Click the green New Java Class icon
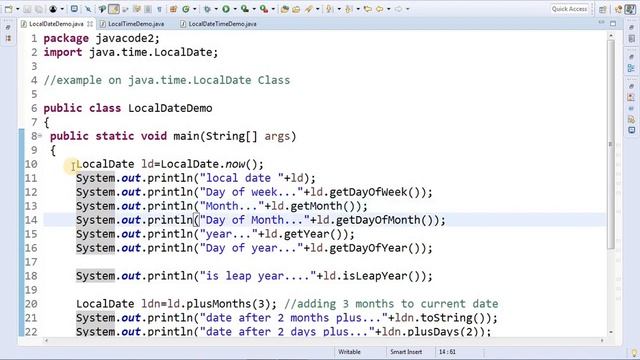This screenshot has width=640, height=360. coord(186,9)
